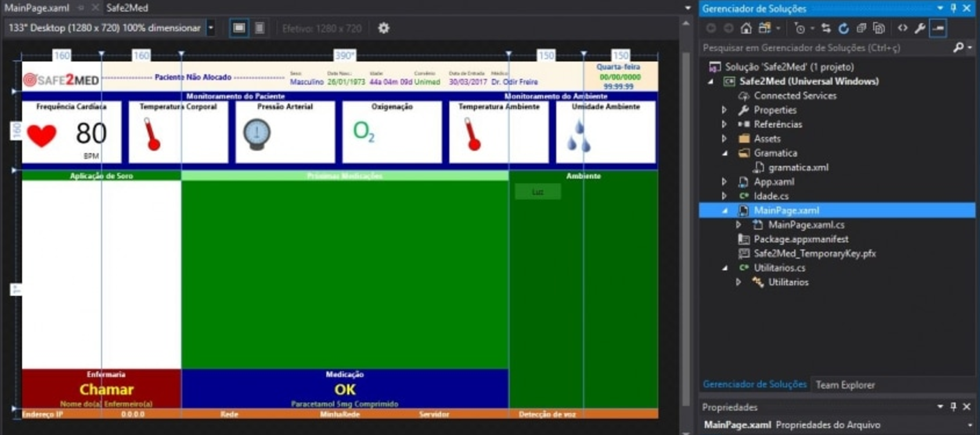
Task: Expand the Properties node in tree
Action: [x=724, y=110]
